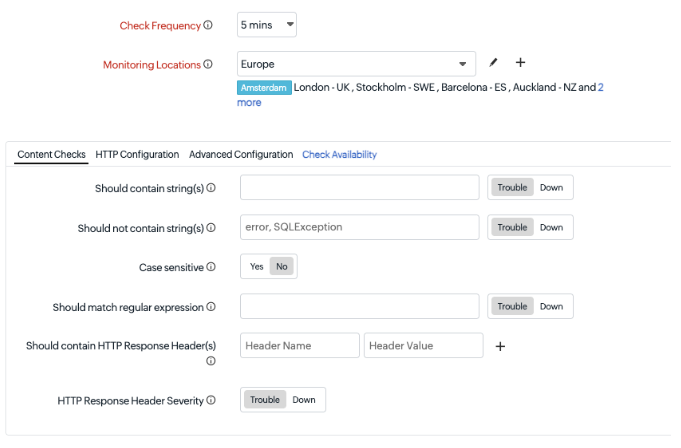Open the Check Frequency 5 mins dropdown
Screen dimensions: 681x448
pos(267,25)
